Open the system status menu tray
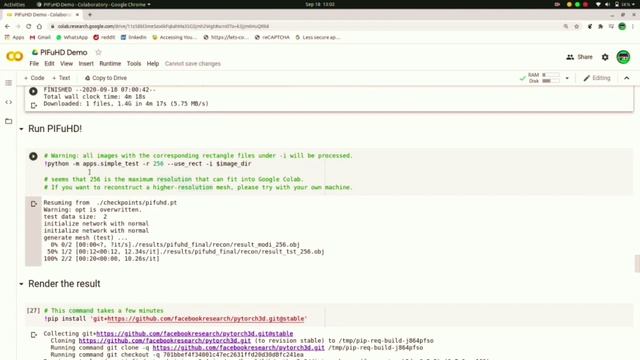This screenshot has width=640, height=360. 615,4
